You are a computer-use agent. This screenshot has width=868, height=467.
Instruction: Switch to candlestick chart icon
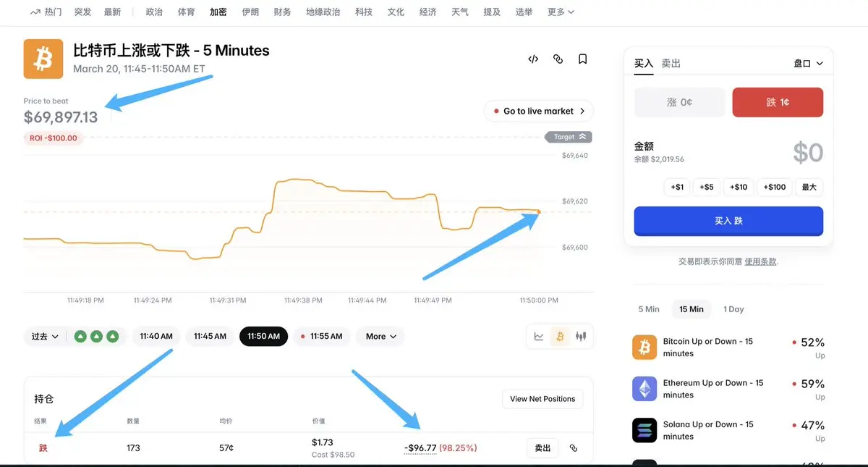pyautogui.click(x=580, y=336)
